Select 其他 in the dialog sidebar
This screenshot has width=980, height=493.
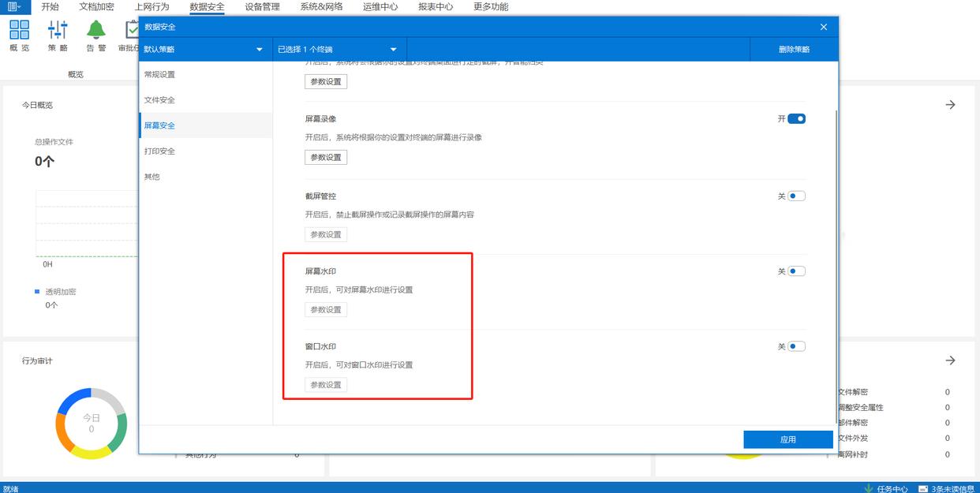(205, 177)
